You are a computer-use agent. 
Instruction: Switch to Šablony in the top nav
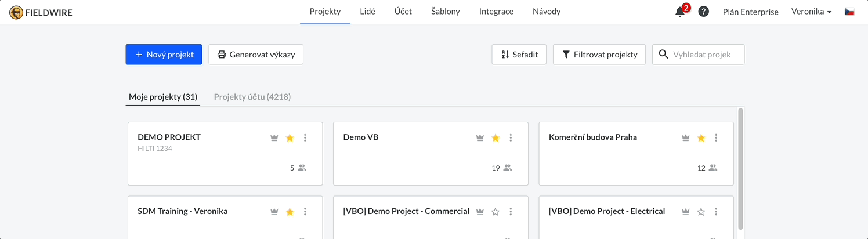(446, 12)
